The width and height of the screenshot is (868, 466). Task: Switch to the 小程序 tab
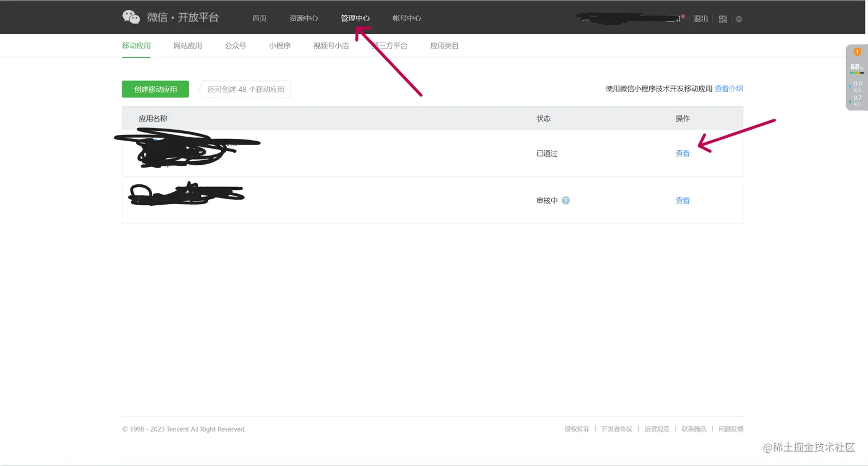(x=280, y=45)
